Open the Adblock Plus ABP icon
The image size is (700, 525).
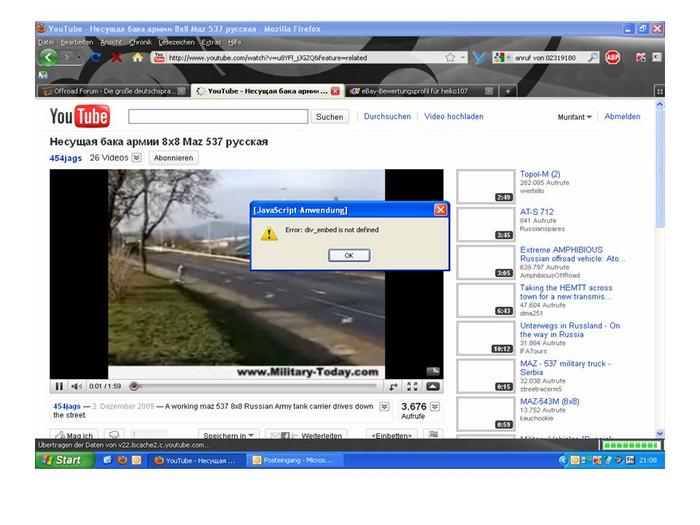pos(612,57)
